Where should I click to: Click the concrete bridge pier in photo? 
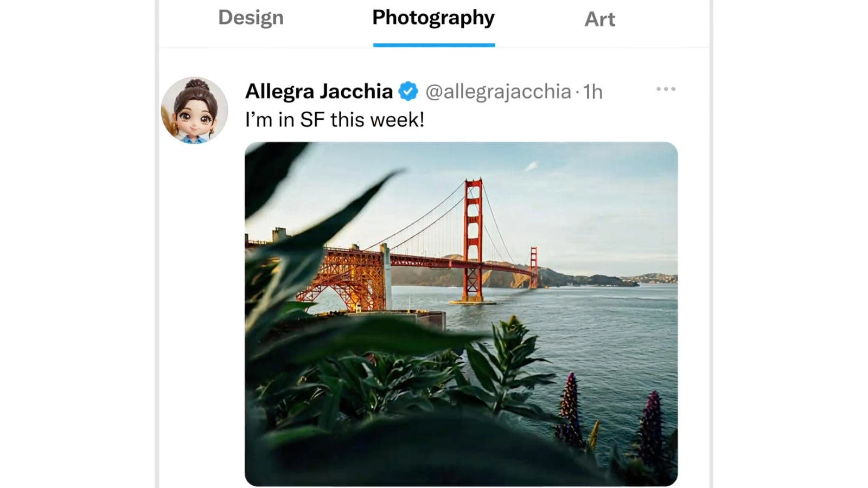[386, 277]
